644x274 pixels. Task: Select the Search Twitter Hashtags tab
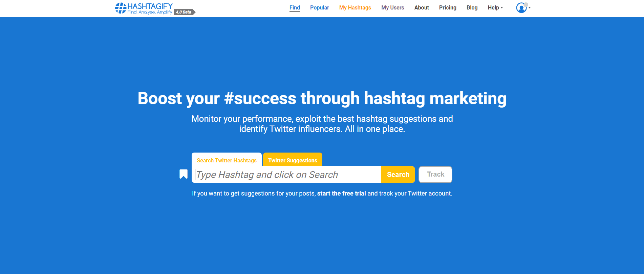pyautogui.click(x=226, y=160)
